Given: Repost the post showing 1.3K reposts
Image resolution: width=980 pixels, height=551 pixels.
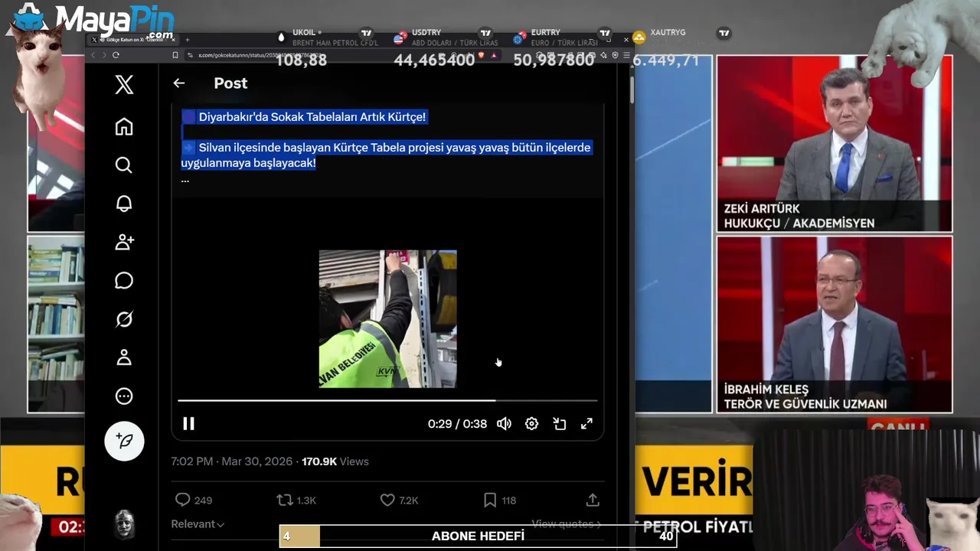Looking at the screenshot, I should pos(296,500).
